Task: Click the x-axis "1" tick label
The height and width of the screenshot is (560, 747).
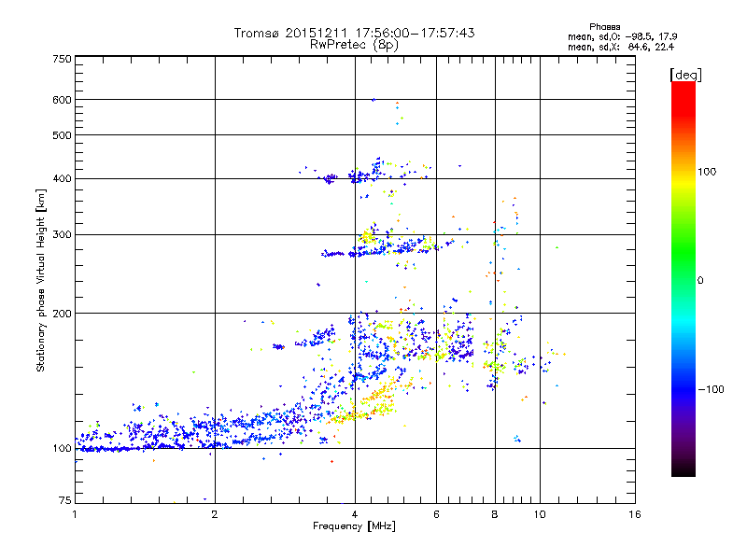Action: [x=75, y=514]
